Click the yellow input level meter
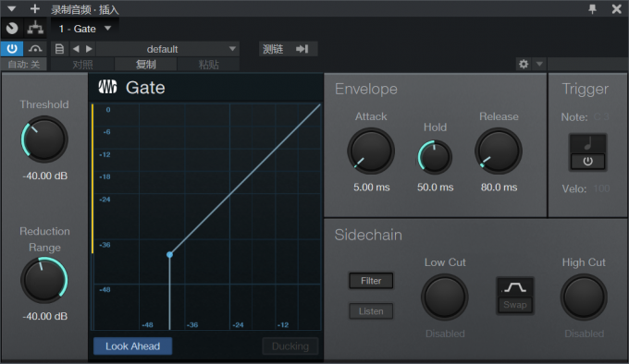 (92, 179)
